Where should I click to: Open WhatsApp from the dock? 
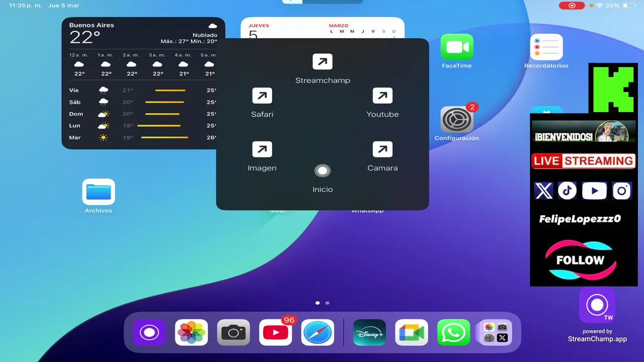coord(454,333)
